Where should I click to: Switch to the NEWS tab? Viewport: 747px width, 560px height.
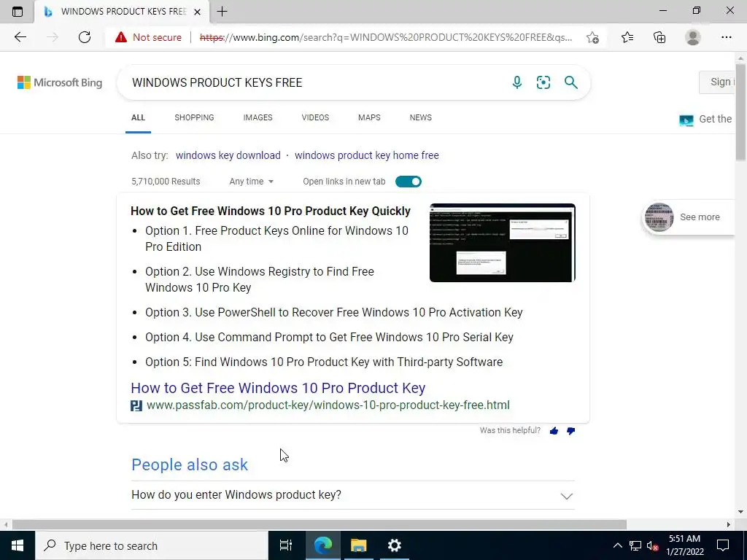pos(421,117)
